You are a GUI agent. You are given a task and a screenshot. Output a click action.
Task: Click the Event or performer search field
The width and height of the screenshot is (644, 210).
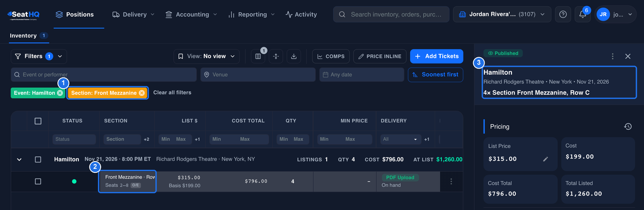coord(104,74)
